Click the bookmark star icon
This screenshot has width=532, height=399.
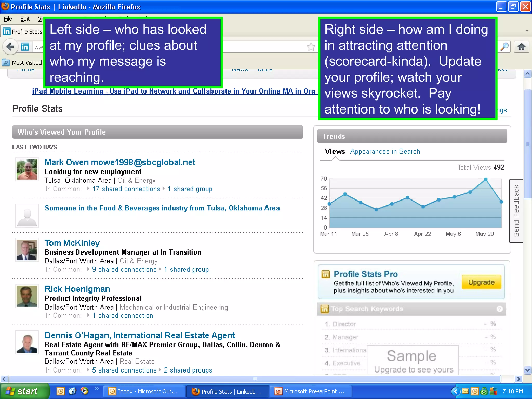pos(311,47)
